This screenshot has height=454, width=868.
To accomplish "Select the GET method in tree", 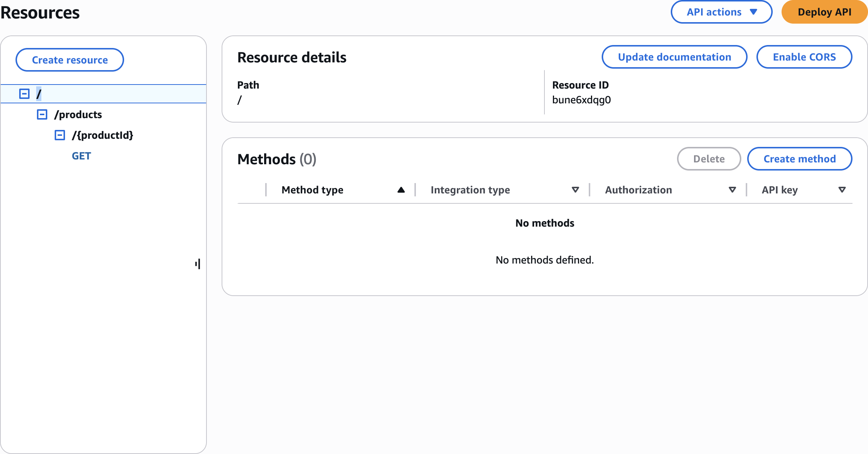I will point(81,156).
